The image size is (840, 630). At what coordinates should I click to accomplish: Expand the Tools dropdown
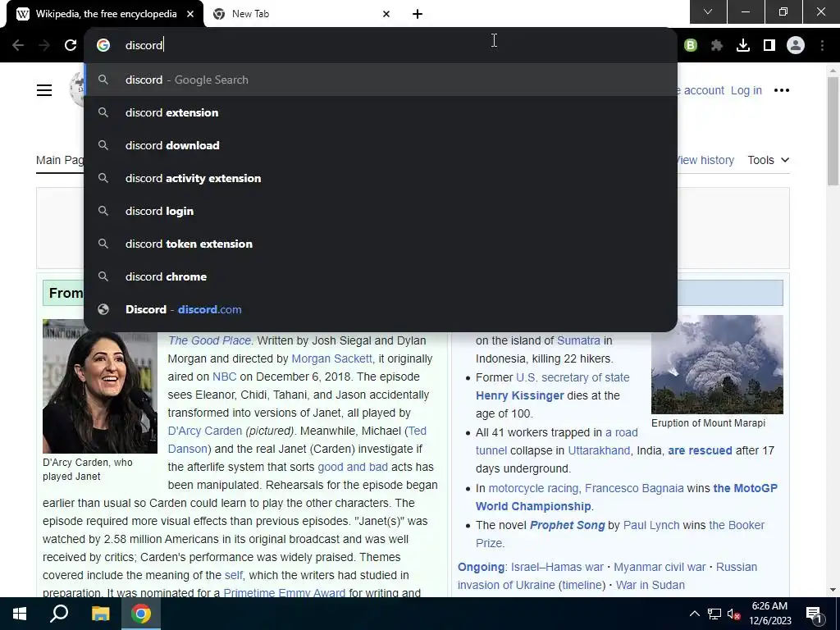click(x=768, y=160)
